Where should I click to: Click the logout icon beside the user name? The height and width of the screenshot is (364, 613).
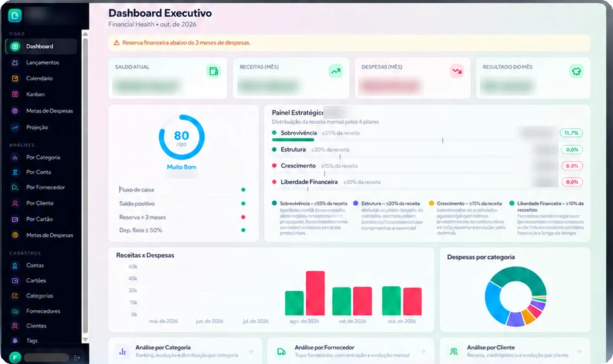click(77, 357)
